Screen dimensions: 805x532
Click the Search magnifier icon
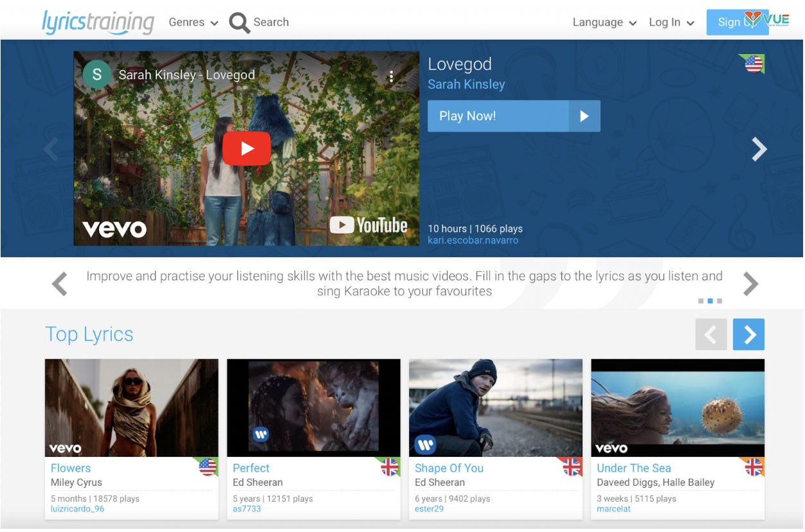(239, 23)
